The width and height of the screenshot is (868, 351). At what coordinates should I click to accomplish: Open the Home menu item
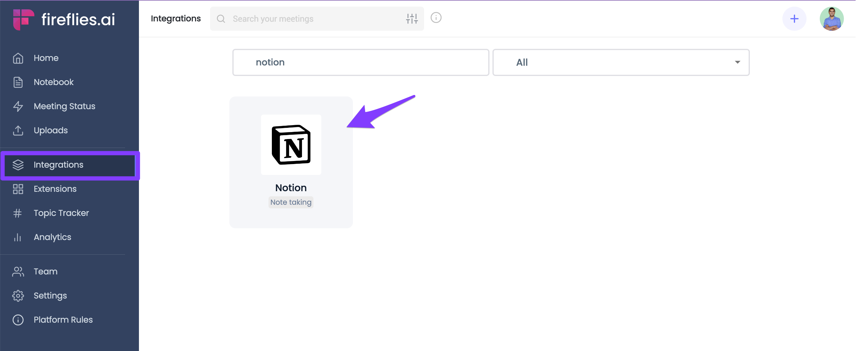click(x=69, y=58)
